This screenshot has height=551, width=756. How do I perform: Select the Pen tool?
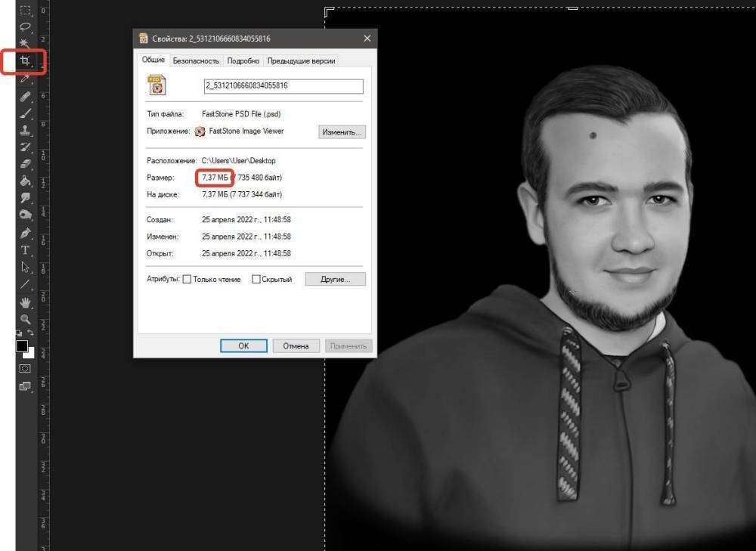25,233
